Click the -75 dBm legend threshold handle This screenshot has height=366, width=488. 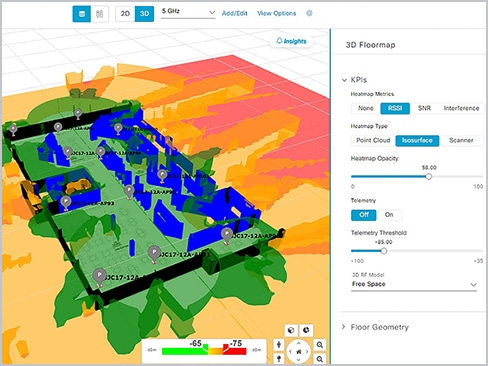pos(226,349)
